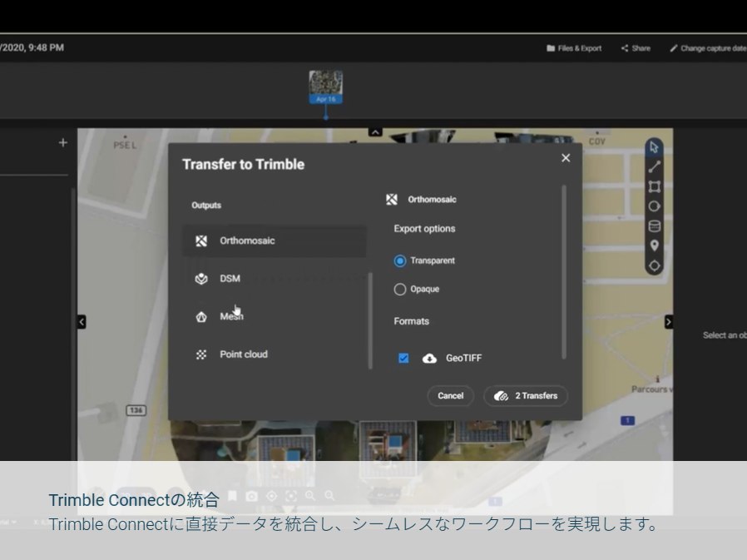747x560 pixels.
Task: Select the circle measurement tool
Action: (654, 206)
